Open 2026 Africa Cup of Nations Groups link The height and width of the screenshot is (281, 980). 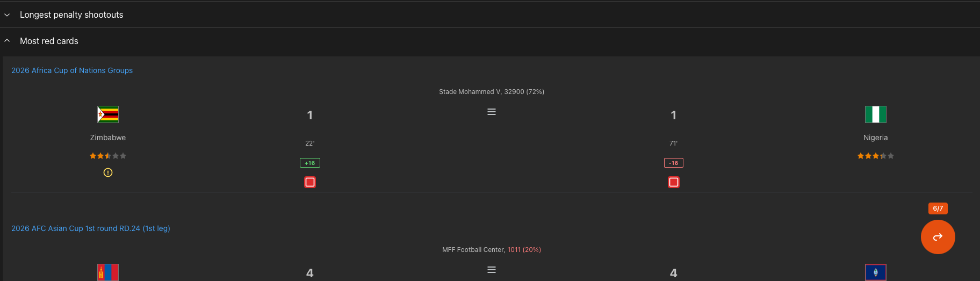[72, 70]
